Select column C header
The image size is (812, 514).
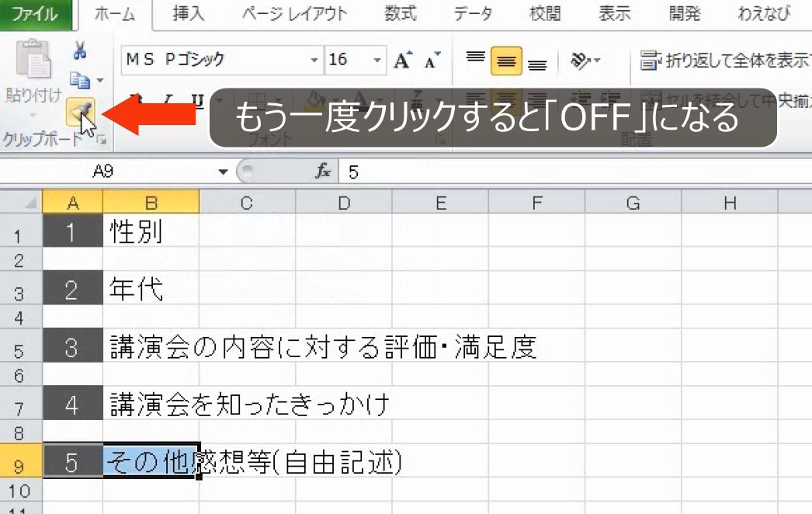247,202
